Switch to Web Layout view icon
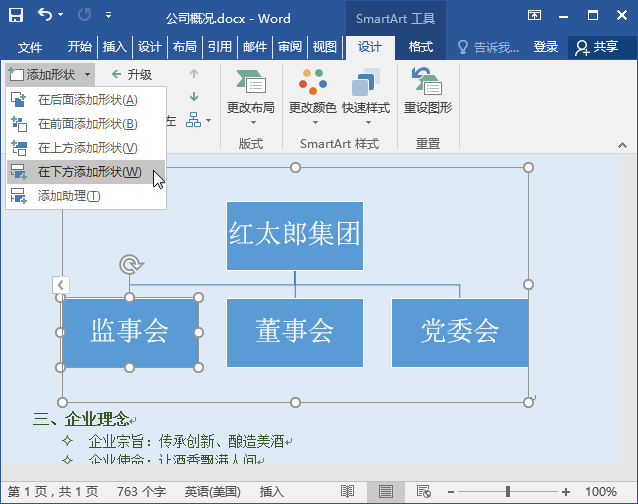 (x=424, y=491)
